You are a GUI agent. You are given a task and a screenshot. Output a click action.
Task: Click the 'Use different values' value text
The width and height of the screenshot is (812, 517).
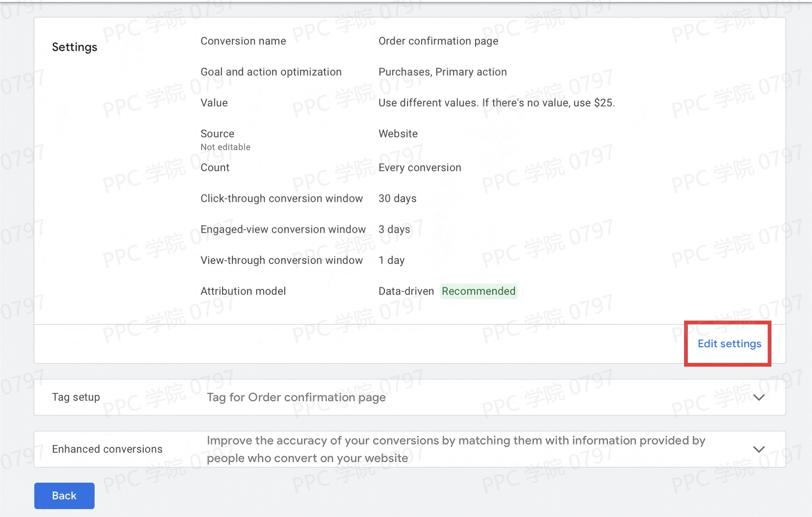point(496,103)
